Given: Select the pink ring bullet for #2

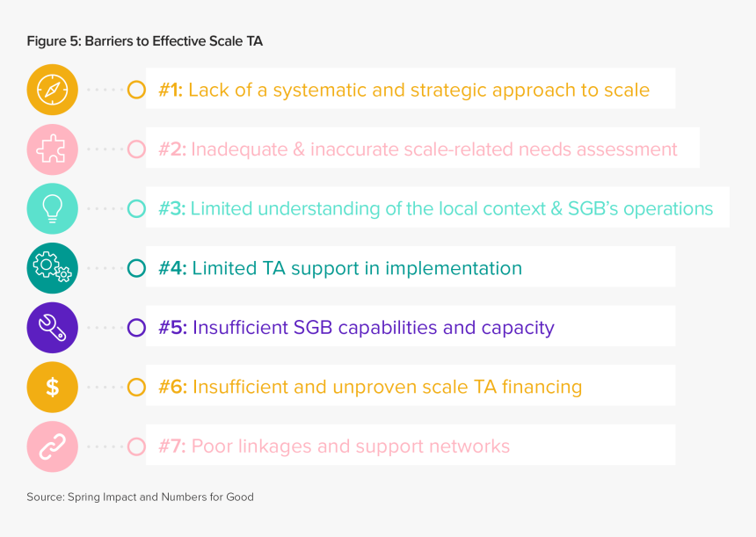Looking at the screenshot, I should point(136,149).
